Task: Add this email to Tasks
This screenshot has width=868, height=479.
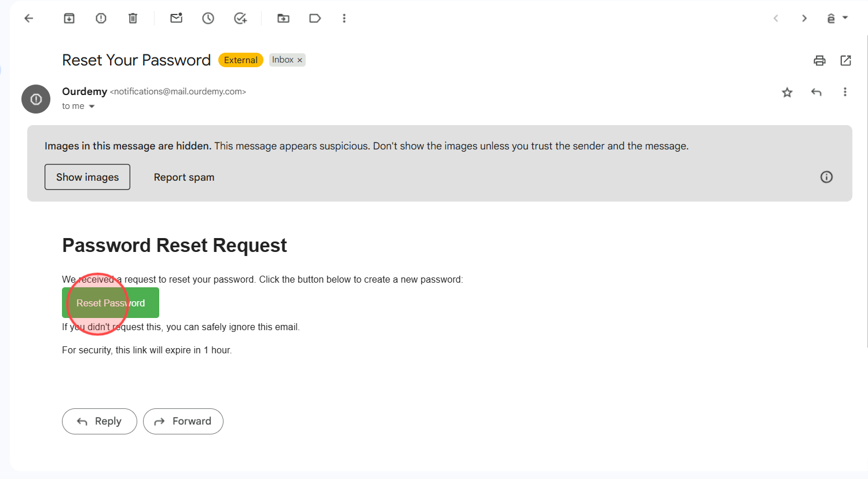Action: tap(240, 18)
